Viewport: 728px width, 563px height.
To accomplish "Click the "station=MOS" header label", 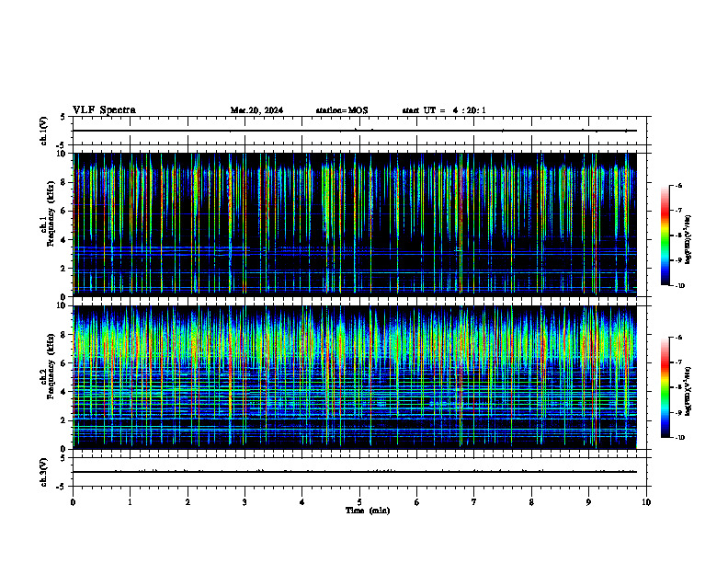I will point(342,110).
